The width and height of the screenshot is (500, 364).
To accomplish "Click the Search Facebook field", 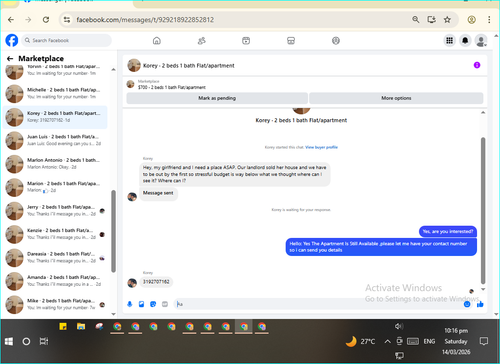I will pyautogui.click(x=67, y=40).
